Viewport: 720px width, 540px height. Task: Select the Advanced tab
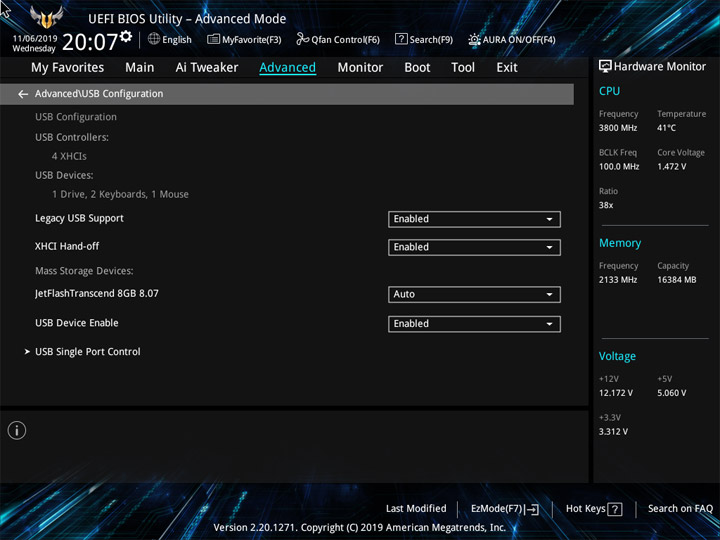pos(287,68)
